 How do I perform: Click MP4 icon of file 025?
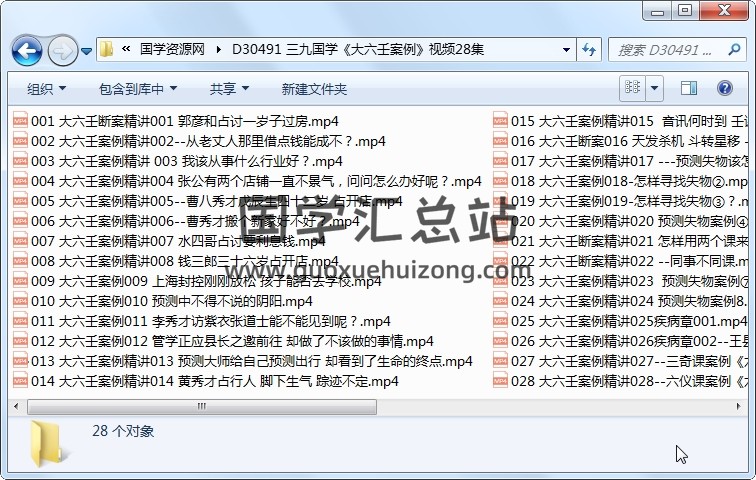pyautogui.click(x=500, y=320)
